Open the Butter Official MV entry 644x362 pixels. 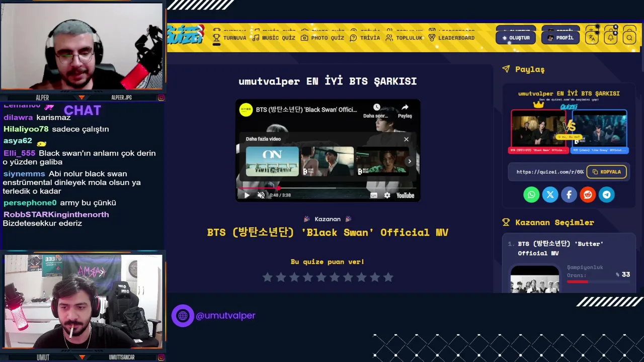click(560, 248)
